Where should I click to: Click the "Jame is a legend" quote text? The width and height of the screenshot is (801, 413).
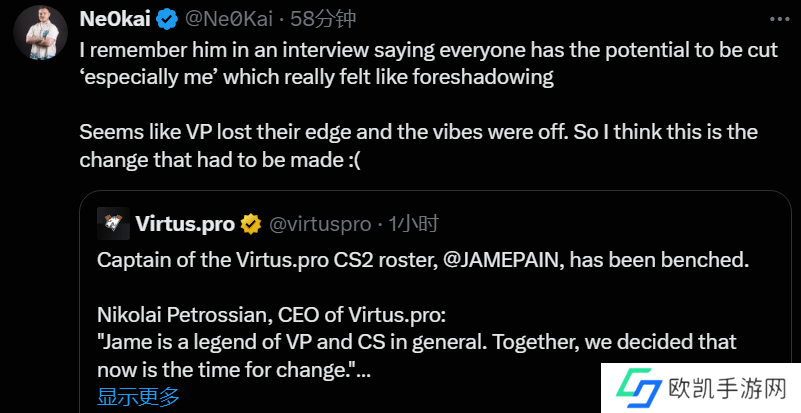point(416,343)
